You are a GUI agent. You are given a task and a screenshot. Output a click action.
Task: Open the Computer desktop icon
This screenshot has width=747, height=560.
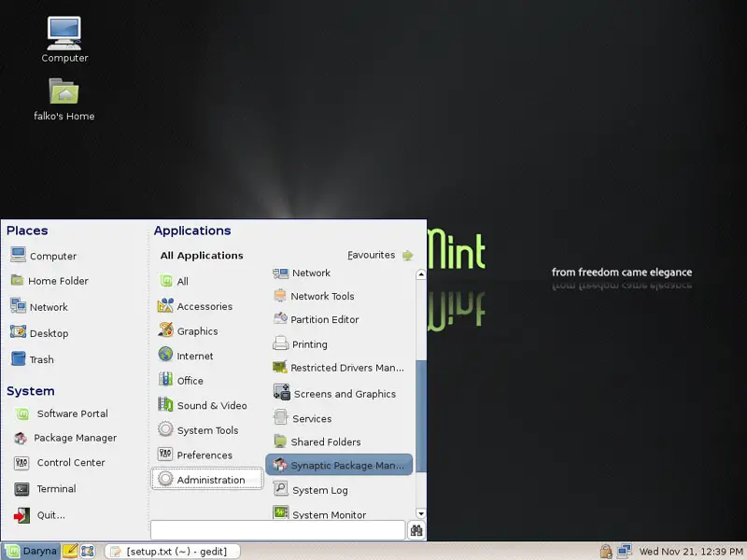coord(64,39)
